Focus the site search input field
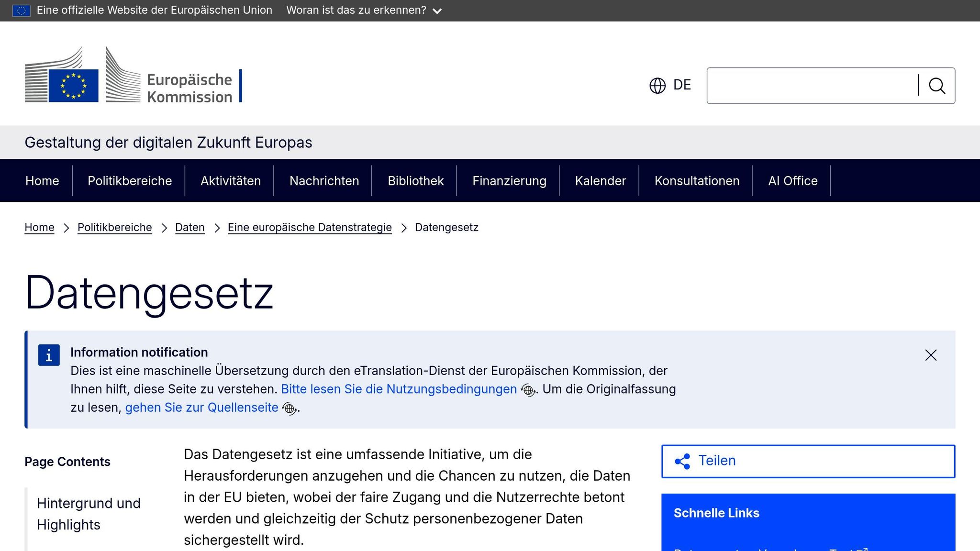The height and width of the screenshot is (551, 980). click(x=813, y=86)
